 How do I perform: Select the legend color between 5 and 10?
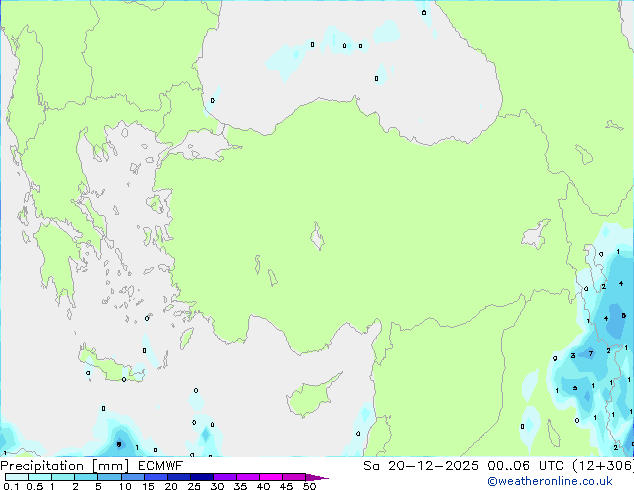coord(109,477)
